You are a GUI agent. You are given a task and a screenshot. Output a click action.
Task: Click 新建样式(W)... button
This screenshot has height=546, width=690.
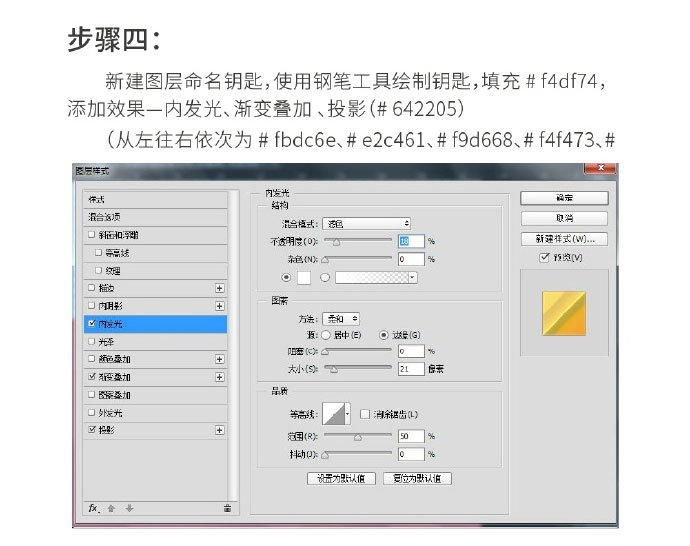click(564, 239)
